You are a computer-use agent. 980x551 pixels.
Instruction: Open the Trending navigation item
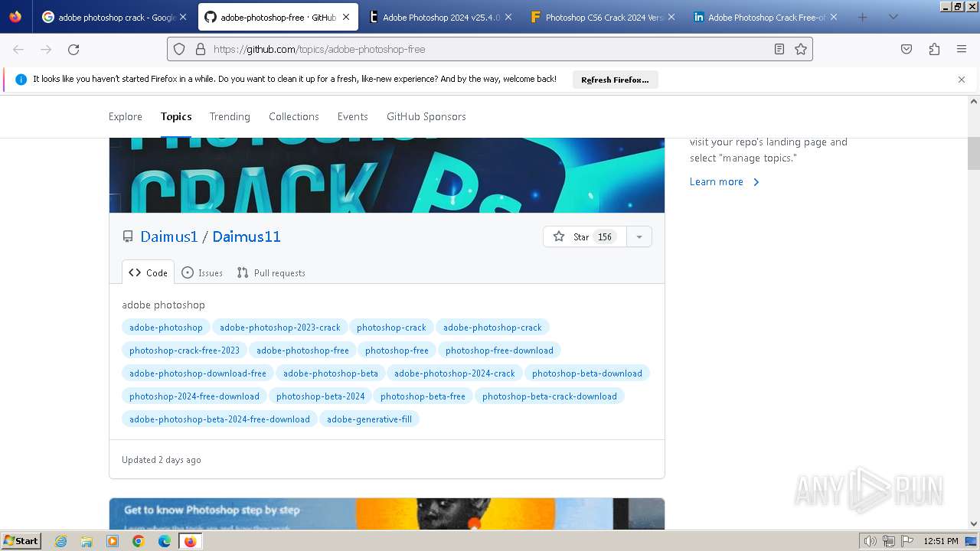230,116
